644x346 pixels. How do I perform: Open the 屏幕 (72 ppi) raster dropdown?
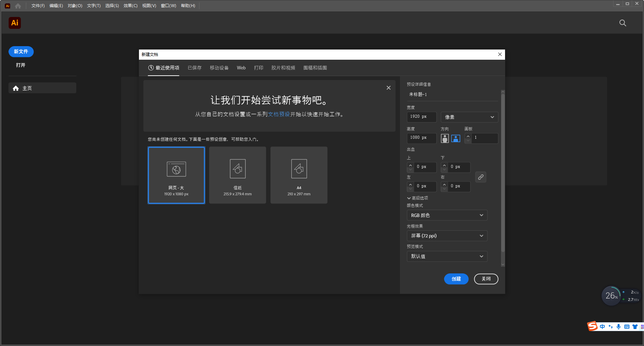point(447,236)
